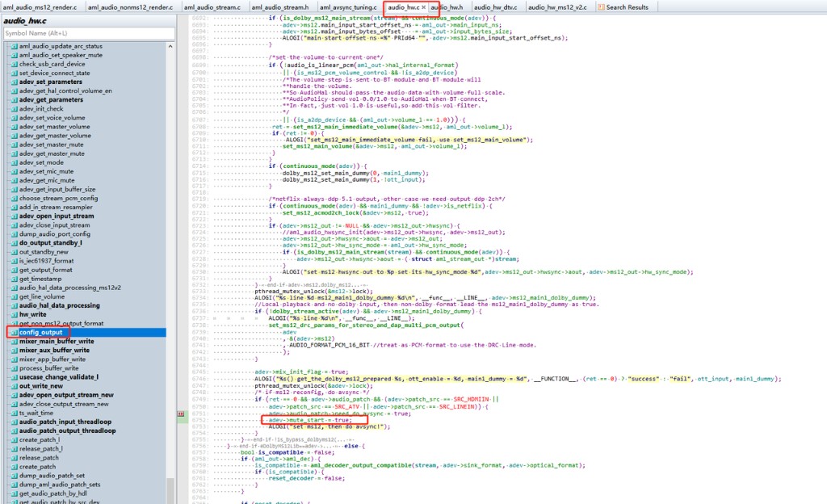This screenshot has width=827, height=504.
Task: Select get_timestamp in the symbol list
Action: tap(40, 279)
